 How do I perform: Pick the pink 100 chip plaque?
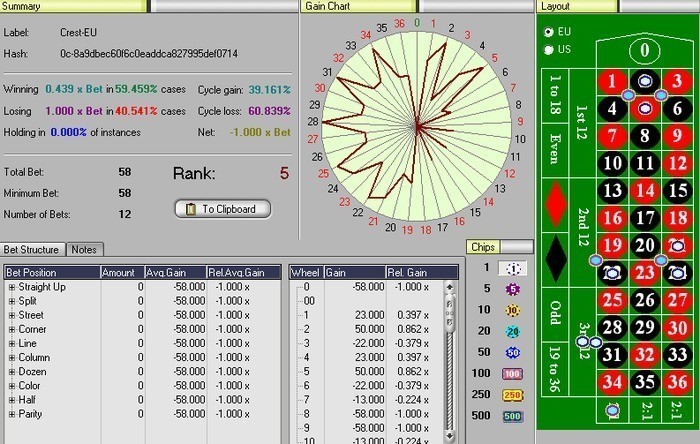tap(512, 373)
